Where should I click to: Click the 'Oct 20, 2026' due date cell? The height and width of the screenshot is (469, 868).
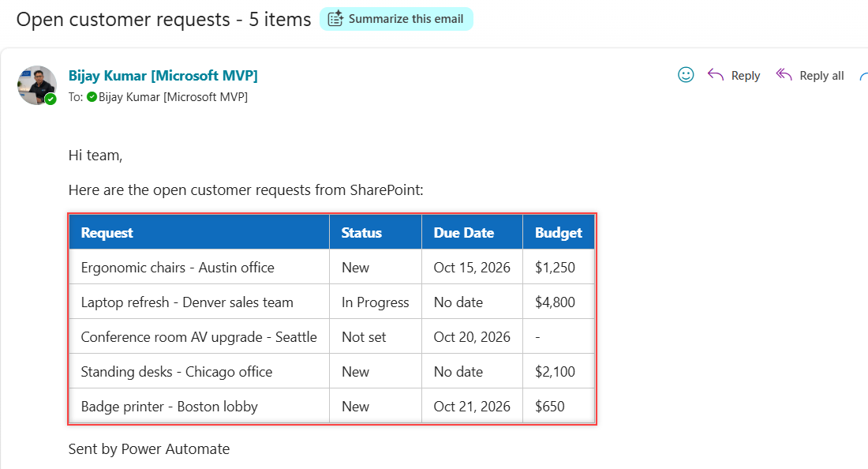pos(472,337)
